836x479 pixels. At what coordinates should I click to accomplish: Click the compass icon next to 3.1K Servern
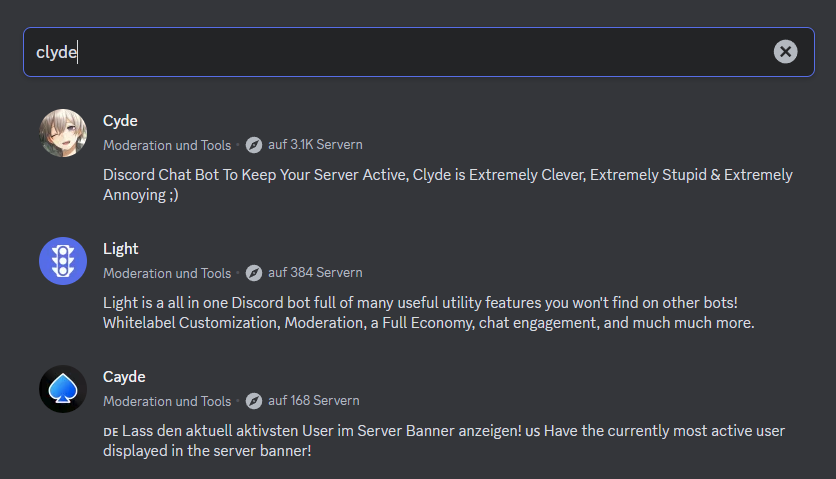coord(254,145)
